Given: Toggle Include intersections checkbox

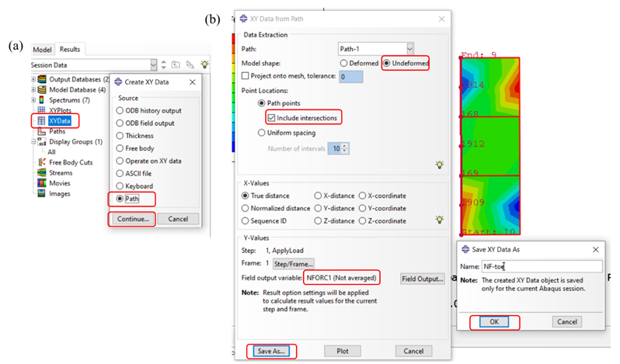Looking at the screenshot, I should pyautogui.click(x=271, y=118).
